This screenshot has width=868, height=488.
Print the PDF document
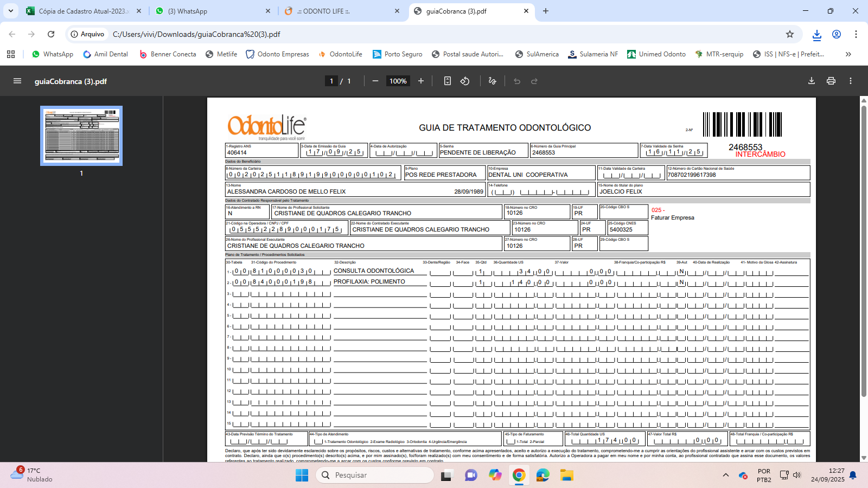pos(831,81)
